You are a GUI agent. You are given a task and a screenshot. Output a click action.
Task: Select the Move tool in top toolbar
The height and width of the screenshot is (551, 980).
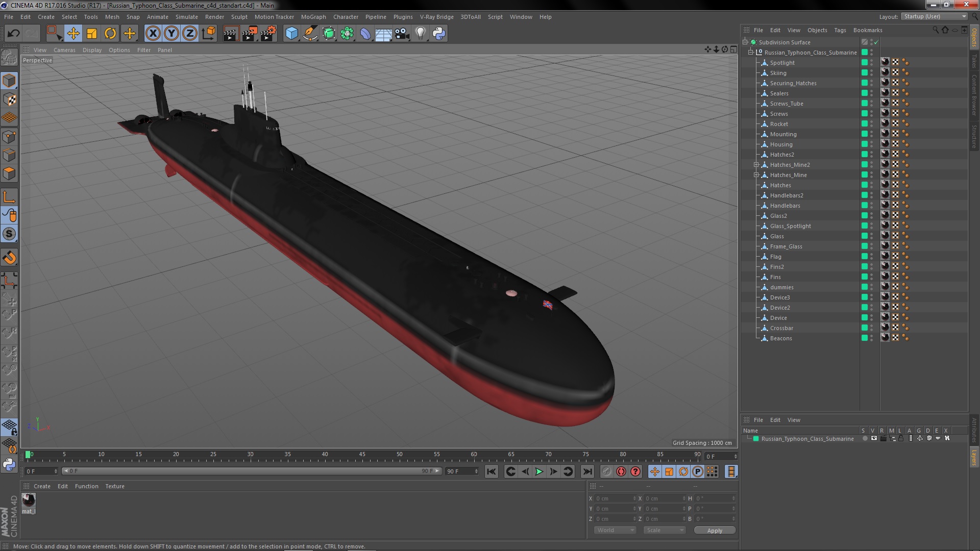[73, 34]
